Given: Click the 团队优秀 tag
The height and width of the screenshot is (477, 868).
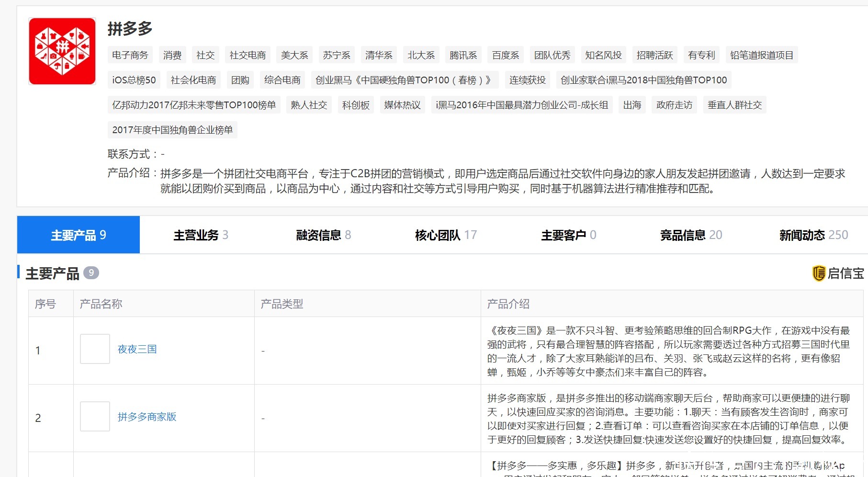Looking at the screenshot, I should [552, 55].
